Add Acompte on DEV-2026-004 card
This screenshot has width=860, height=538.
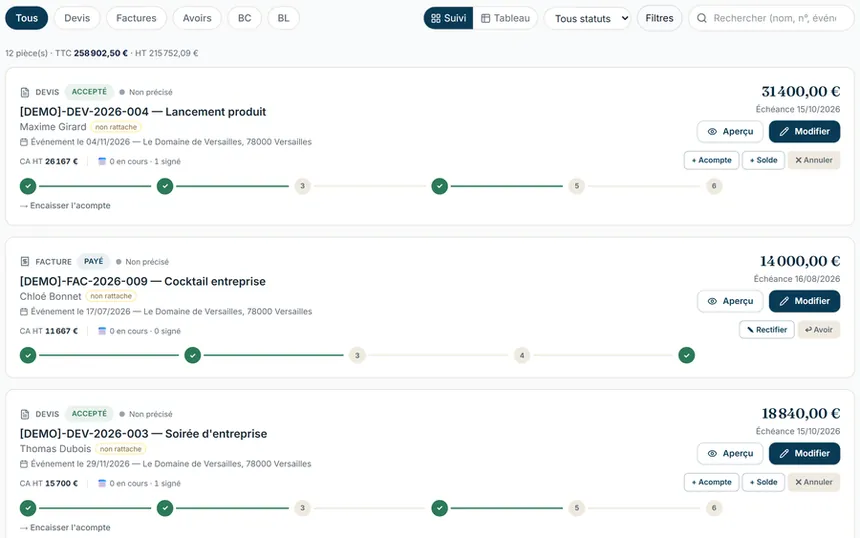[711, 160]
